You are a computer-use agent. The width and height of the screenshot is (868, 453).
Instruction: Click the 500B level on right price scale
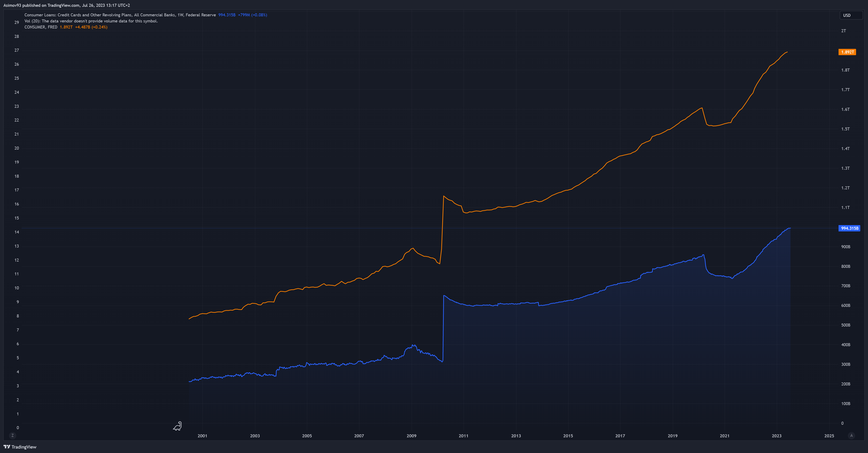click(845, 325)
